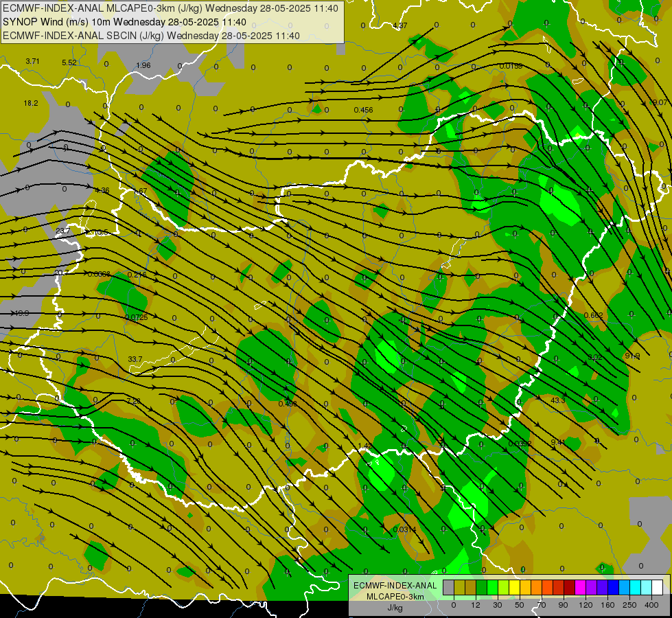Click the map value 7.28
This screenshot has width=672, height=618.
(x=134, y=400)
